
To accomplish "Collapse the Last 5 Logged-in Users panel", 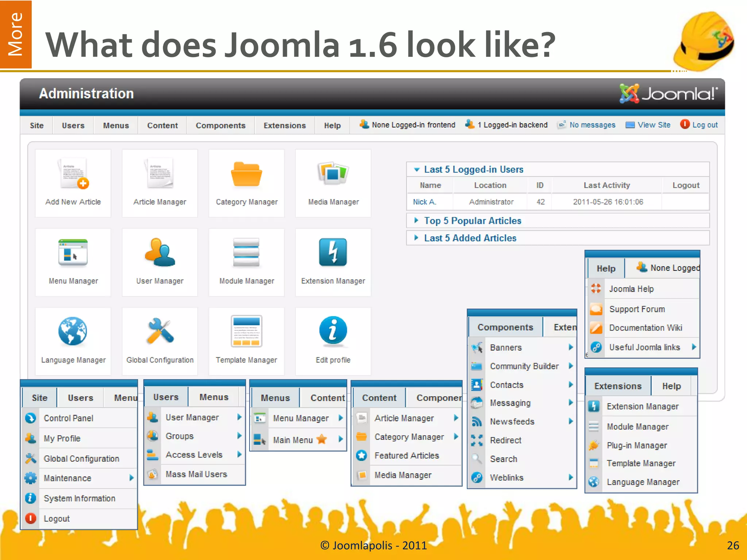I will pyautogui.click(x=417, y=170).
